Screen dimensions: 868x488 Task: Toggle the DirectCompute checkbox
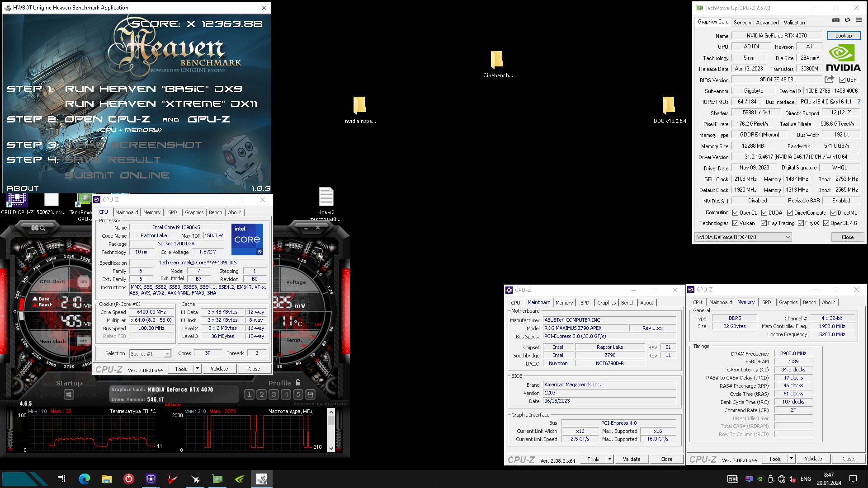tap(790, 213)
